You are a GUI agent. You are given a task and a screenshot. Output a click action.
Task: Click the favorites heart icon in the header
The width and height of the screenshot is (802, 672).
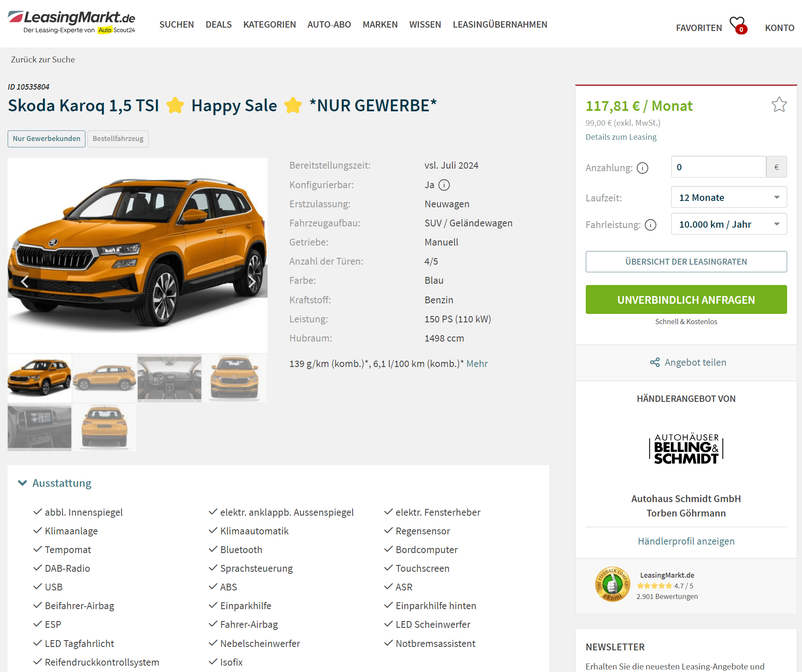click(738, 25)
